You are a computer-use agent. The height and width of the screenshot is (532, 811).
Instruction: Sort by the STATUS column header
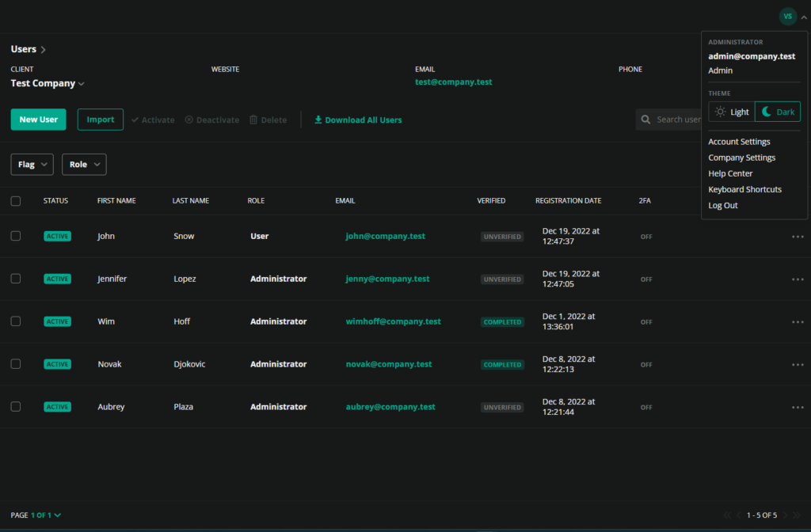click(56, 200)
